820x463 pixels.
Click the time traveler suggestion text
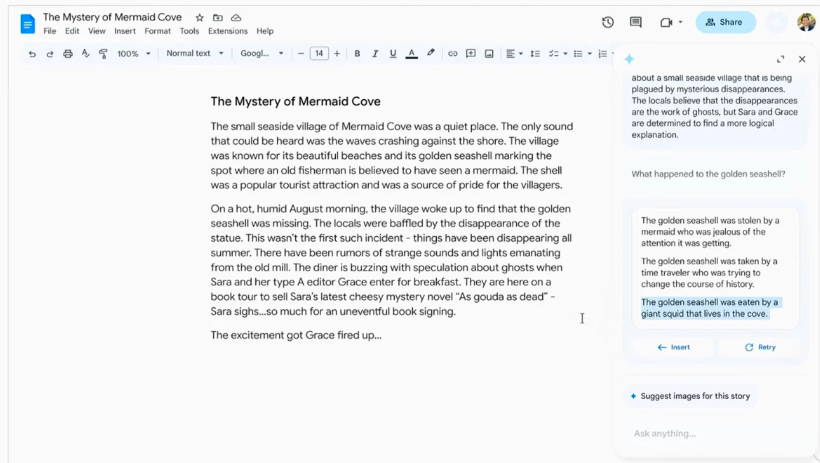709,273
